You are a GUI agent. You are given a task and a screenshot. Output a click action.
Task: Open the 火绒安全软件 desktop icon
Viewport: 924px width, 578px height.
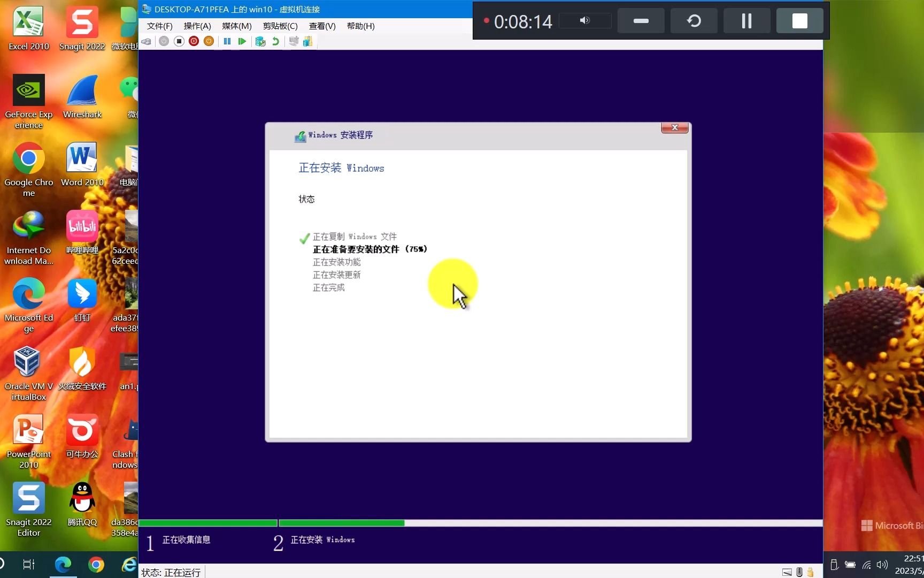(82, 369)
